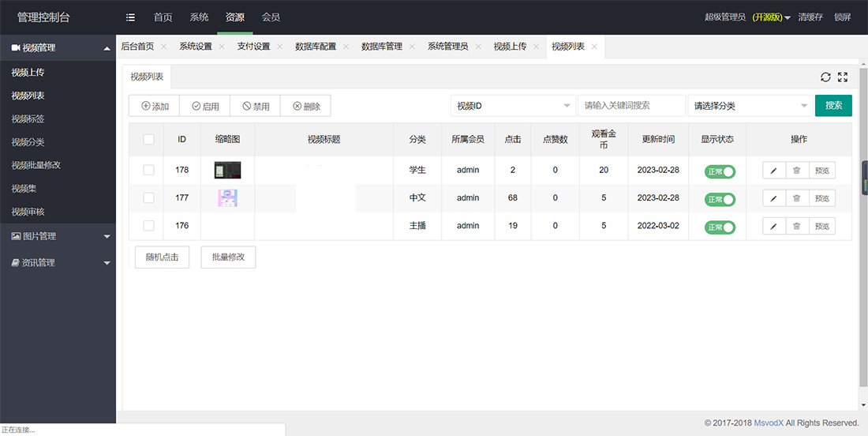Open 会员 in top navigation

271,17
